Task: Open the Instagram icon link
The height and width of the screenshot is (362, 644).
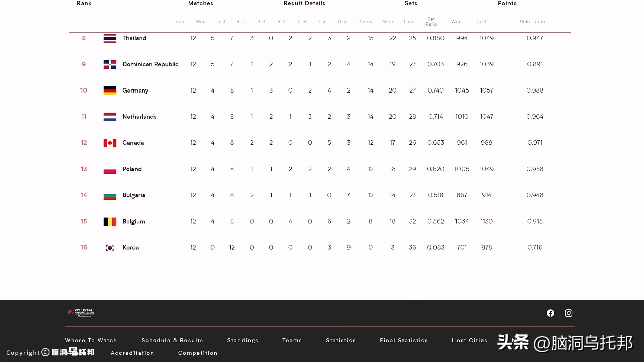Action: click(569, 313)
